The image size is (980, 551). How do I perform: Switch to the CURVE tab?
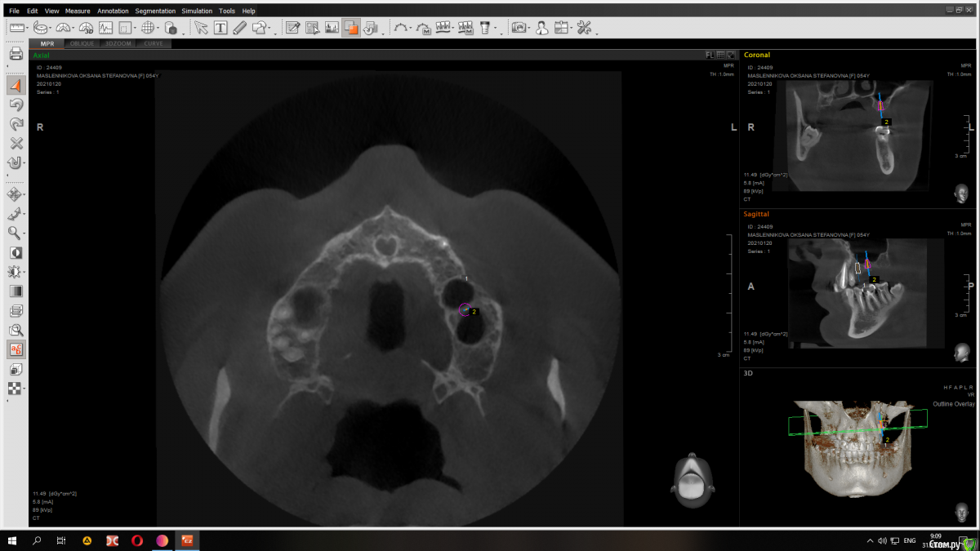tap(152, 43)
